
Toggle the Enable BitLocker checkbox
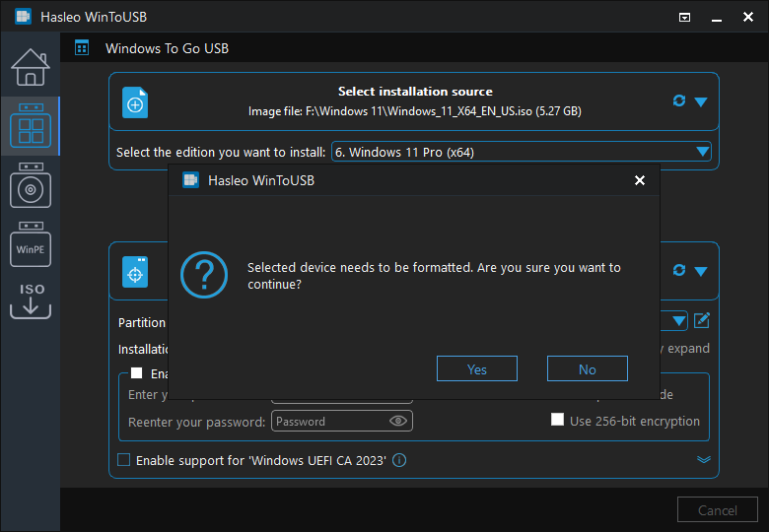coord(136,373)
